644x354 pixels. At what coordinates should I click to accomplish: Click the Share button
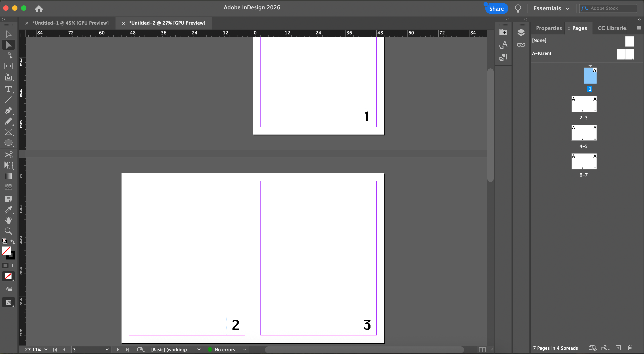tap(496, 9)
